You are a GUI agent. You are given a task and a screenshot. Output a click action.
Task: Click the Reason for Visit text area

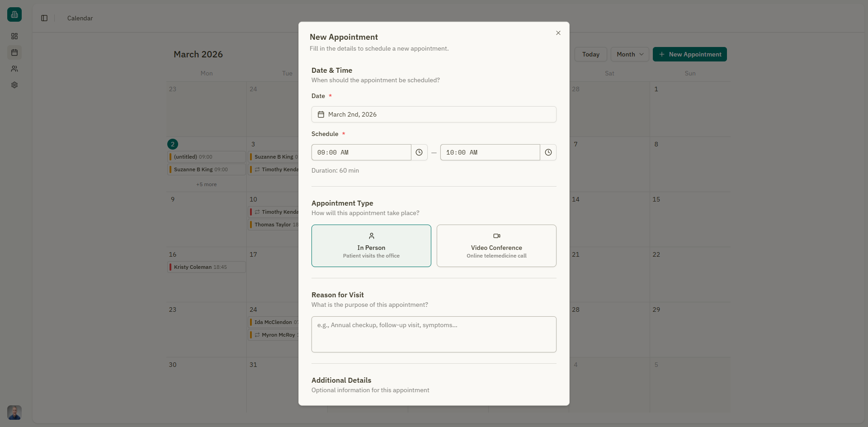pos(434,334)
